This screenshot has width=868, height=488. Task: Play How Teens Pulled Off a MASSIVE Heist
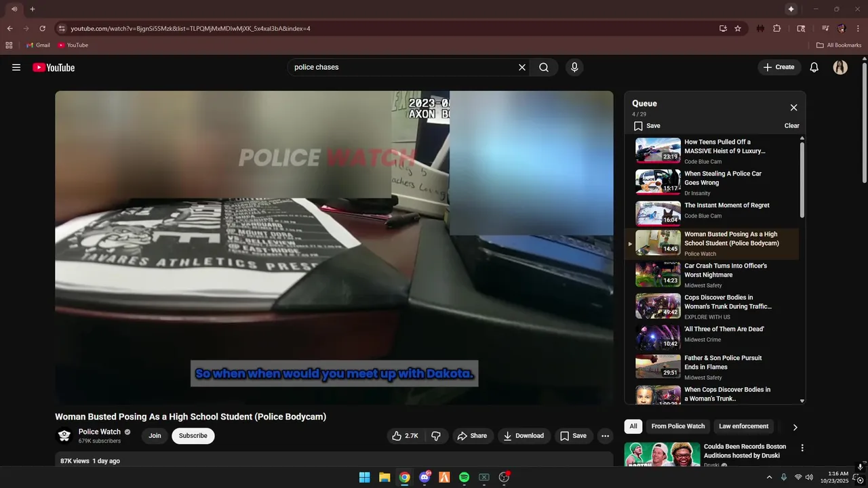point(711,150)
